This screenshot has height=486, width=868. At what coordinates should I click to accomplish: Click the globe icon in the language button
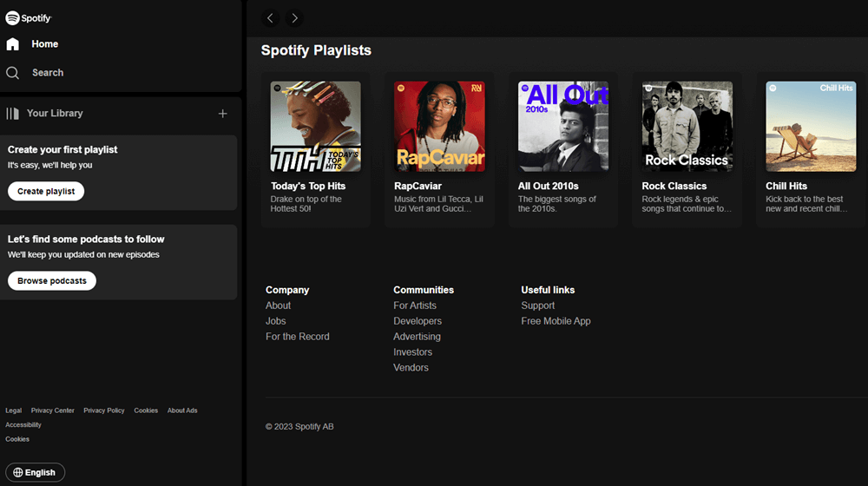(18, 472)
